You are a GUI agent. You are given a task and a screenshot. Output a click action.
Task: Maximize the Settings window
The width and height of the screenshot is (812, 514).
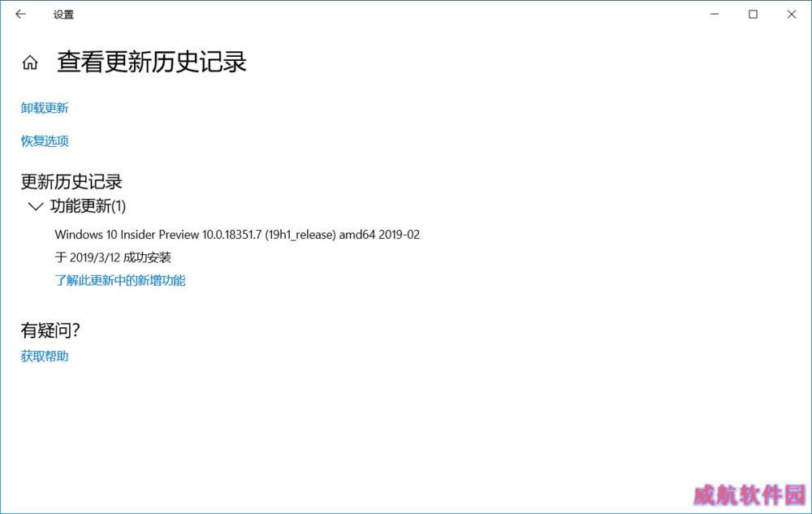(x=753, y=15)
